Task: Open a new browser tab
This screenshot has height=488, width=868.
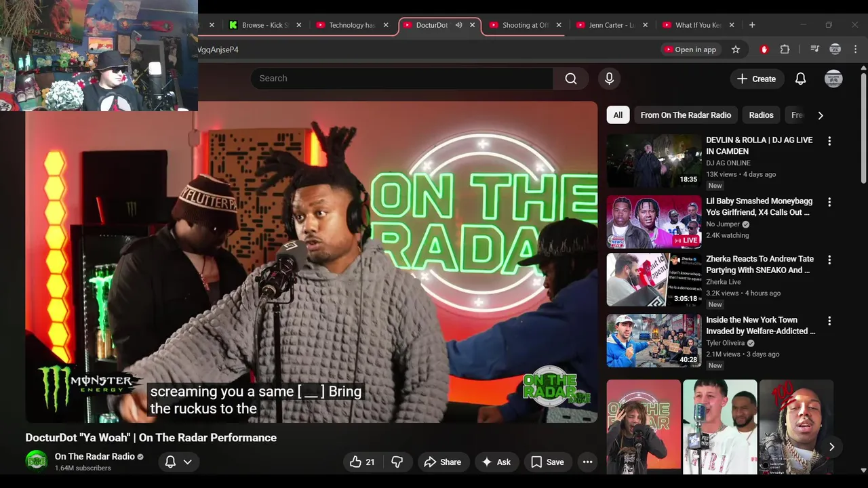Action: click(752, 25)
